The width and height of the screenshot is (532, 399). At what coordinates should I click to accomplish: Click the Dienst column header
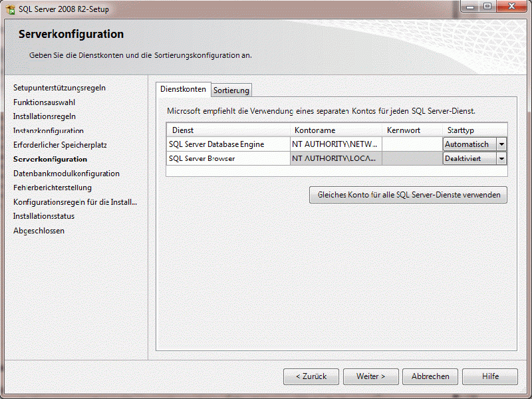pyautogui.click(x=228, y=130)
